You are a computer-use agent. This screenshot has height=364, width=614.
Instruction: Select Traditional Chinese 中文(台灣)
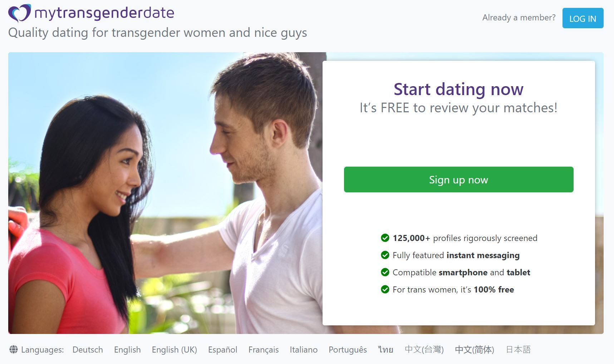(x=424, y=350)
